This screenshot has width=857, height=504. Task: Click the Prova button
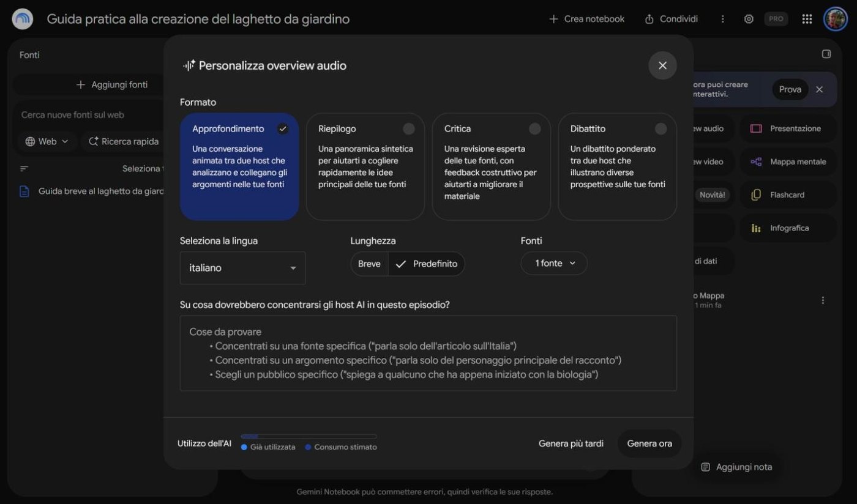click(790, 89)
